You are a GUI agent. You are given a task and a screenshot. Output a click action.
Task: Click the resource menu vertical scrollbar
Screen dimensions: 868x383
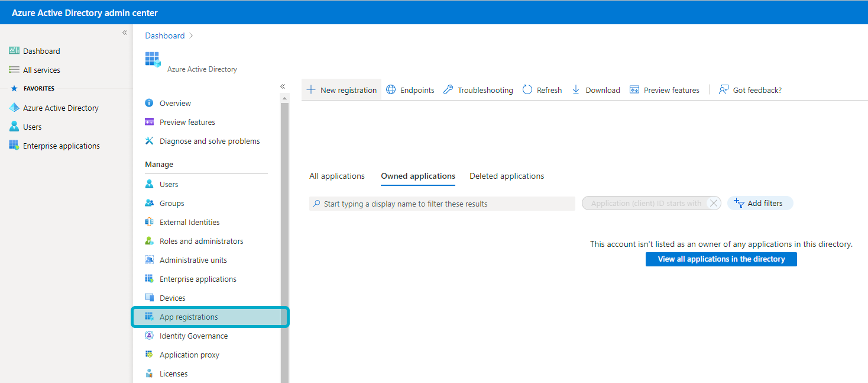pyautogui.click(x=284, y=243)
